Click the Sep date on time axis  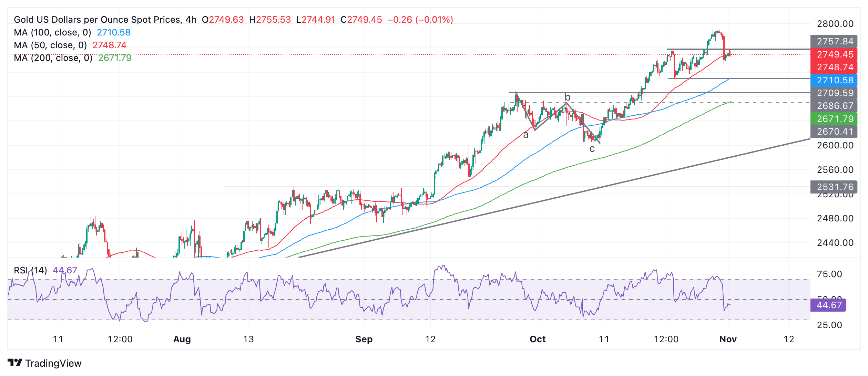tap(364, 339)
